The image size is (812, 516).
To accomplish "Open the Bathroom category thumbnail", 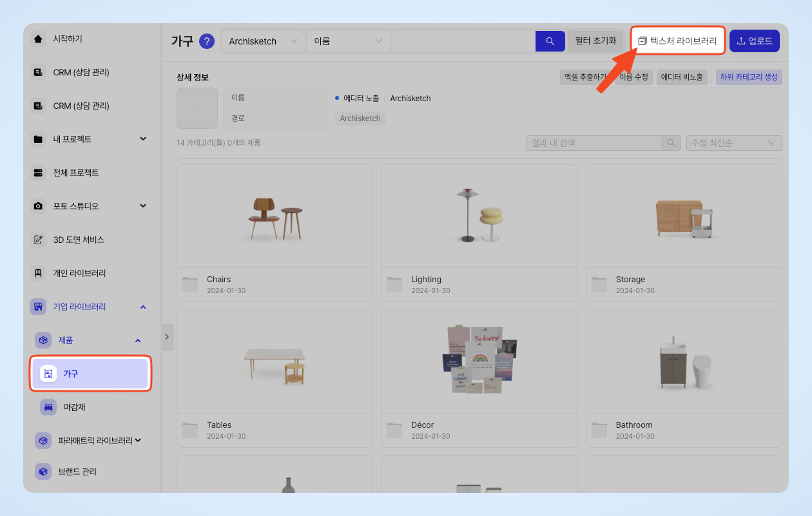I will tap(684, 362).
